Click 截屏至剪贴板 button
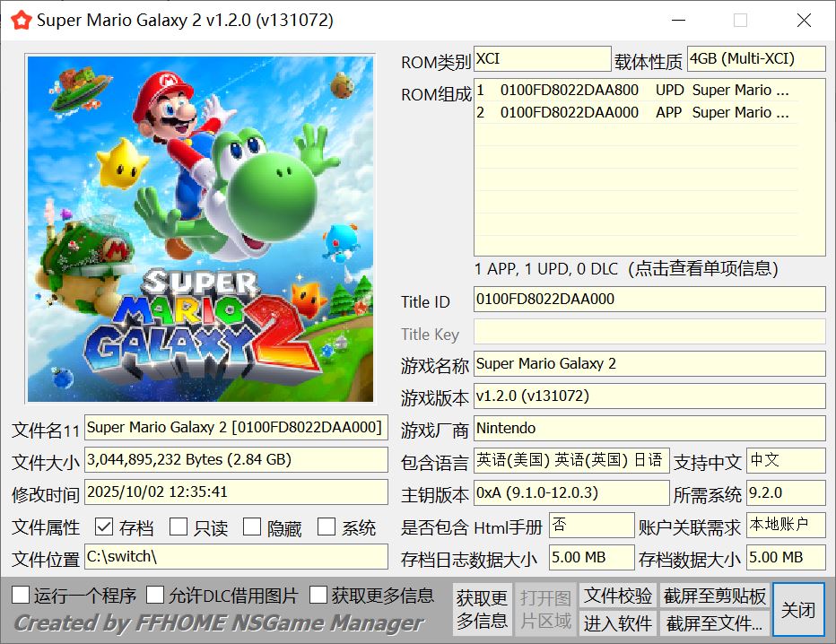This screenshot has height=644, width=836. coord(715,596)
